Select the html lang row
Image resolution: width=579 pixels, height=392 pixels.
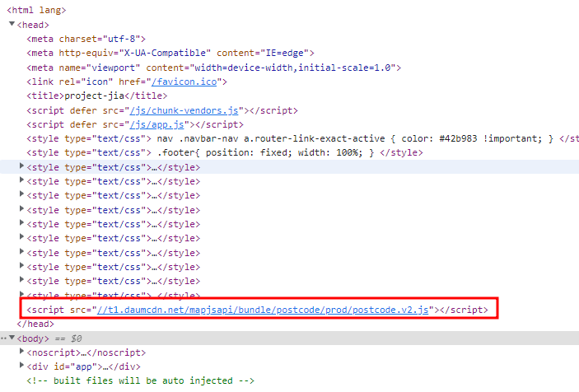coord(36,10)
